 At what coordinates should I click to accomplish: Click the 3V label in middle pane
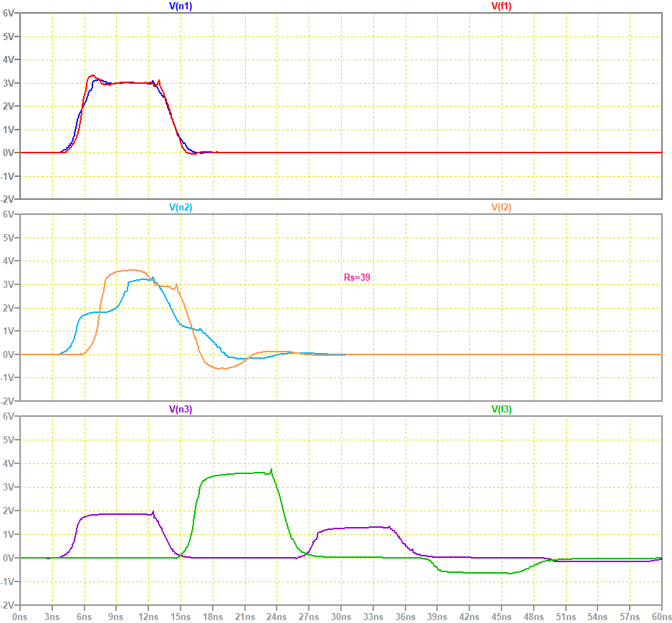10,285
